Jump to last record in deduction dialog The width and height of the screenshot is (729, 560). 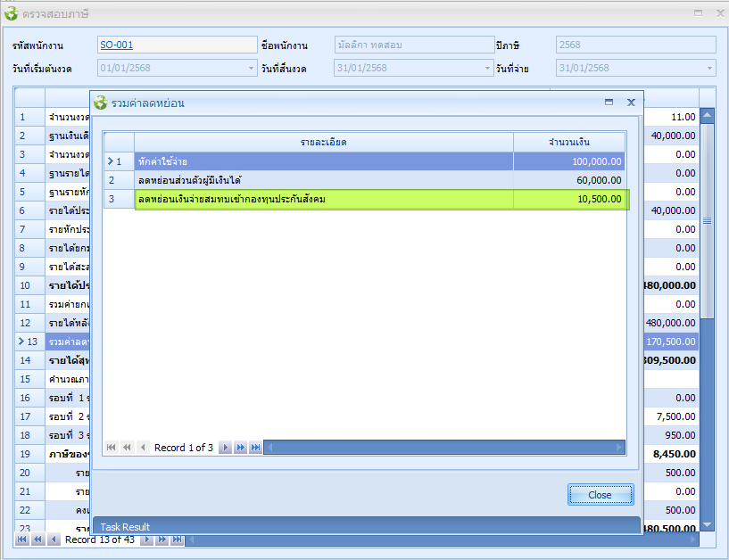tap(255, 448)
